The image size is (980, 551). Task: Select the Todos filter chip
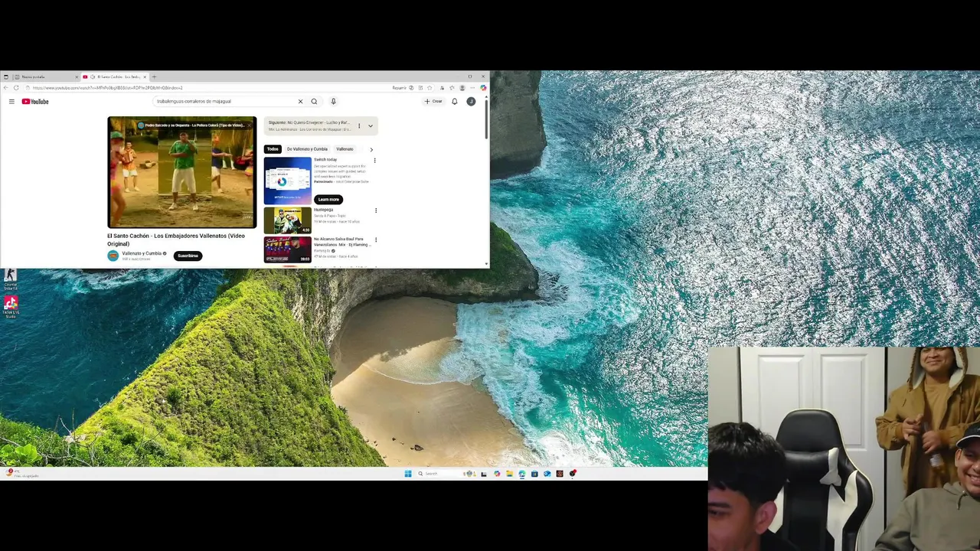point(273,149)
